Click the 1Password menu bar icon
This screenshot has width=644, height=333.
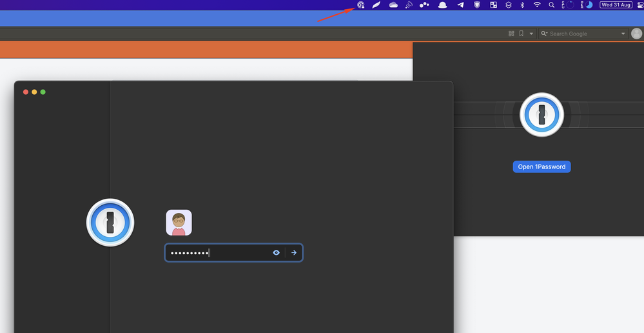tap(361, 5)
